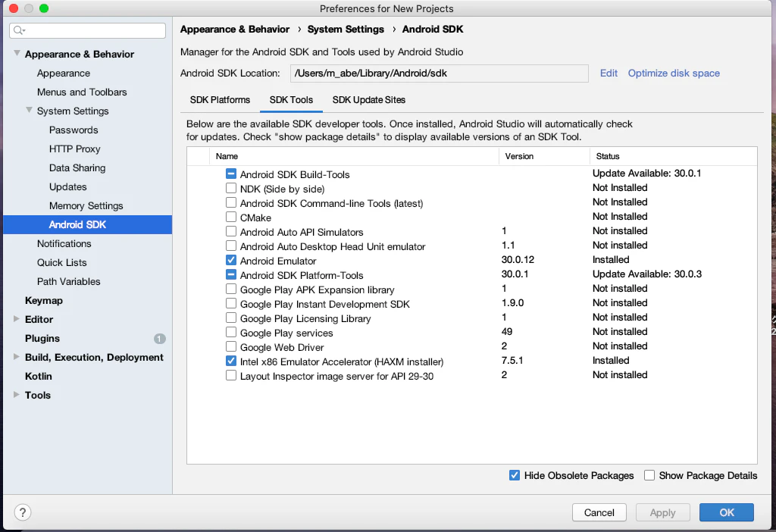Screen dimensions: 776x532
Task: Check Google Web Driver checkbox
Action: [x=231, y=346]
